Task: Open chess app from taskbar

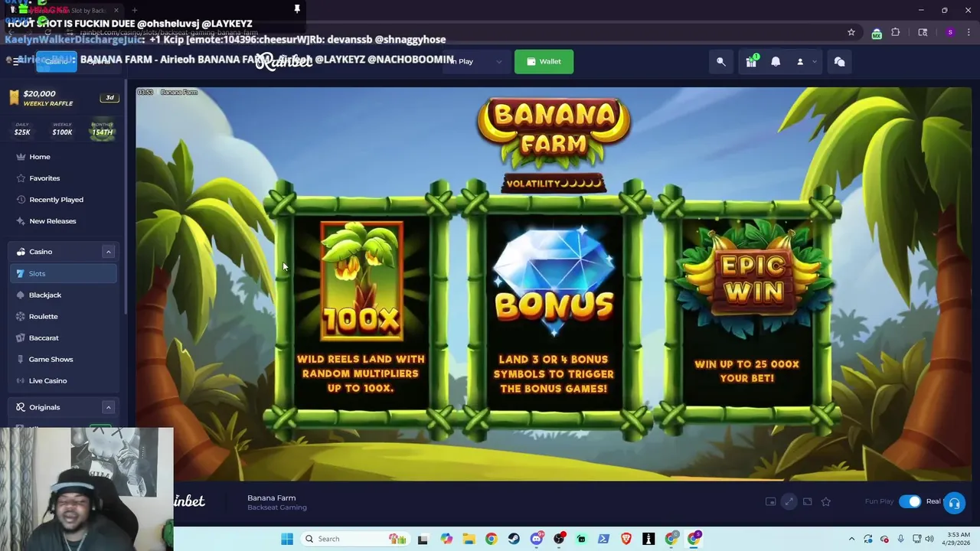Action: (x=648, y=539)
